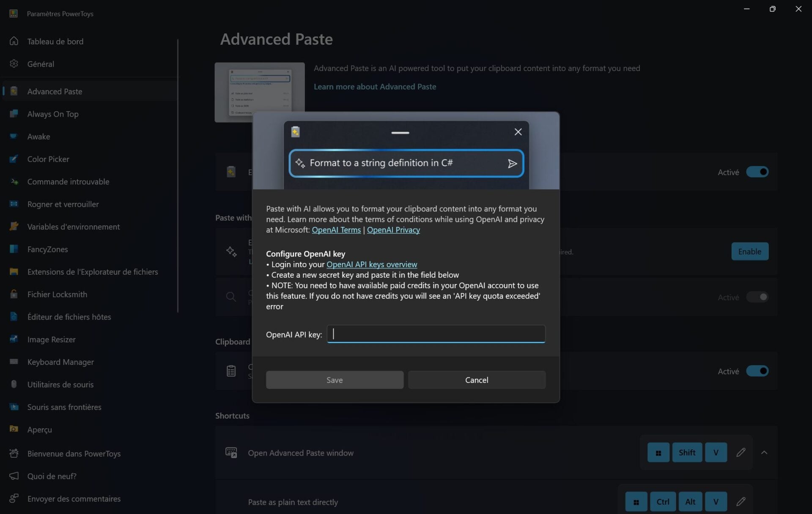Click the Commande introuvable icon
This screenshot has width=812, height=514.
tap(14, 182)
